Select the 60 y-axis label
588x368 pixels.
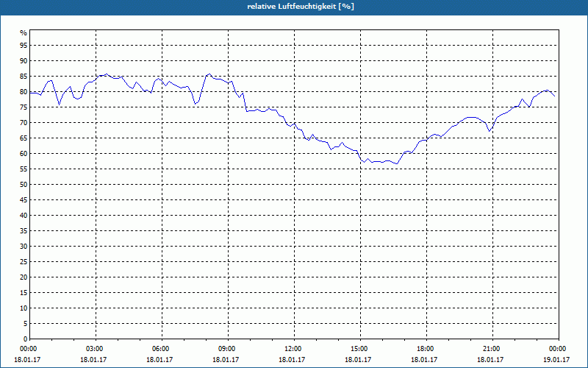click(x=24, y=154)
